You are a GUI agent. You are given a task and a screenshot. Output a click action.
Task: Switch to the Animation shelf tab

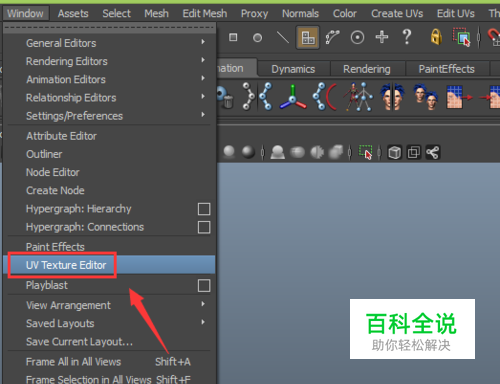click(x=236, y=68)
